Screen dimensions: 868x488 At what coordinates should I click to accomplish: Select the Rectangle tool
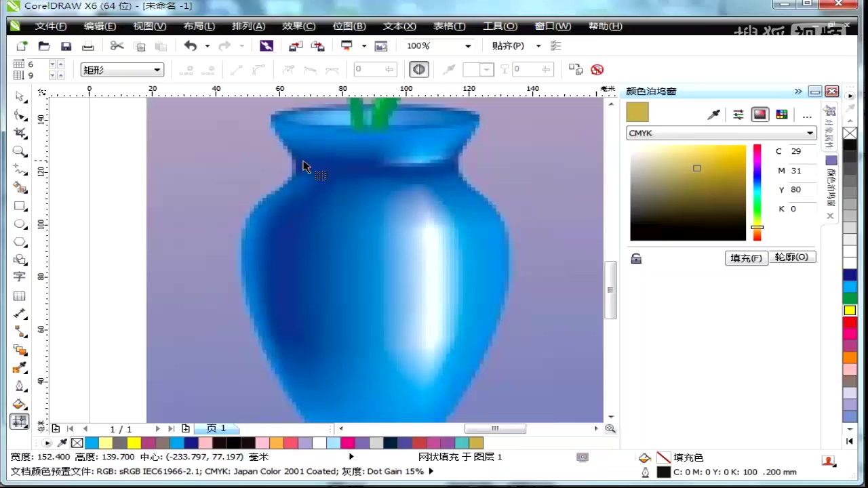20,206
